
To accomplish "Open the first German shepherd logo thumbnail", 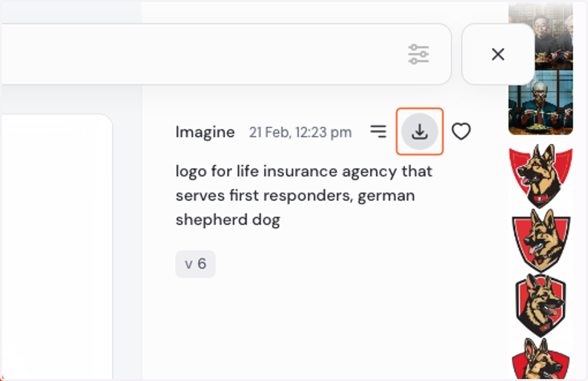I will pos(540,175).
